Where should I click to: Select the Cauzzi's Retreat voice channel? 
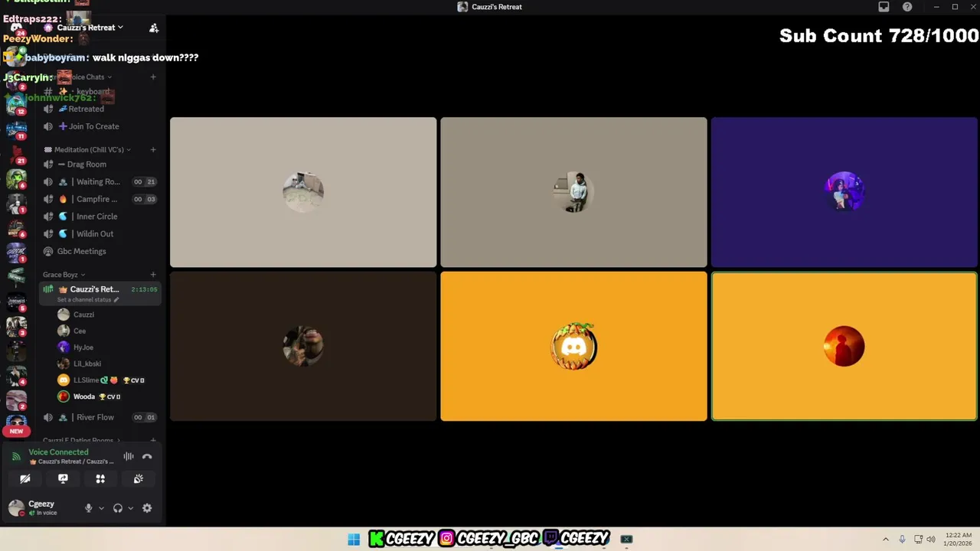(100, 289)
